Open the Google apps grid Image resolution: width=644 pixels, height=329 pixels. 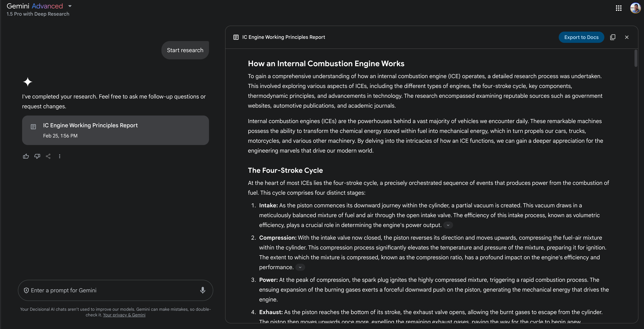619,8
